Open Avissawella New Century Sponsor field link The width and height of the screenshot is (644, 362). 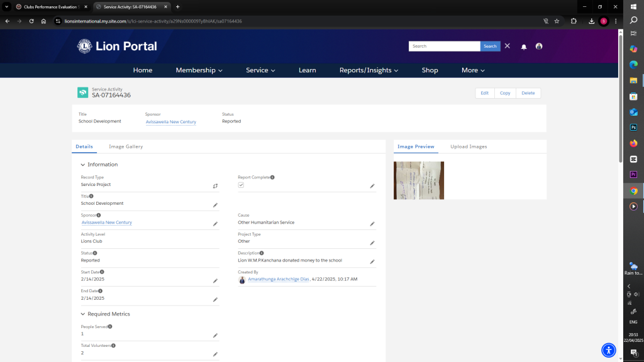click(x=106, y=222)
